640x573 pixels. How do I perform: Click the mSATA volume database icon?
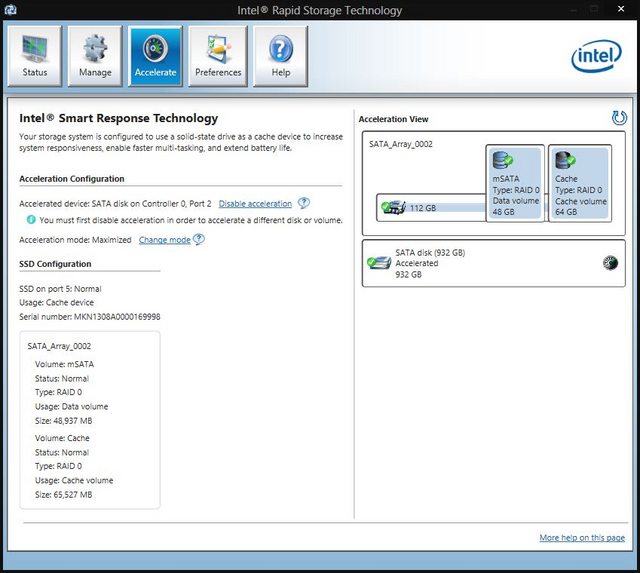[x=502, y=160]
